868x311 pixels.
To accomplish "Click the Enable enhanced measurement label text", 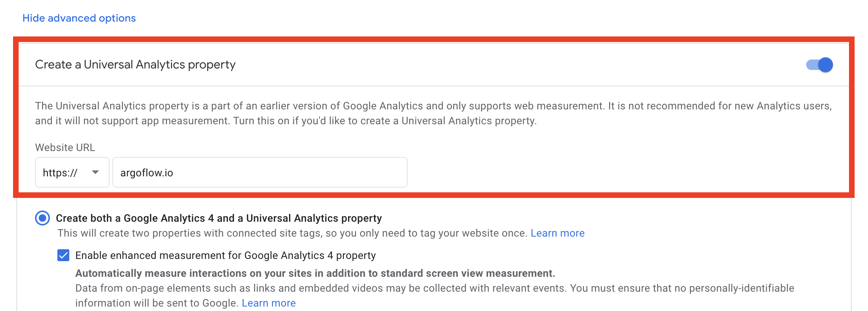I will pos(225,255).
